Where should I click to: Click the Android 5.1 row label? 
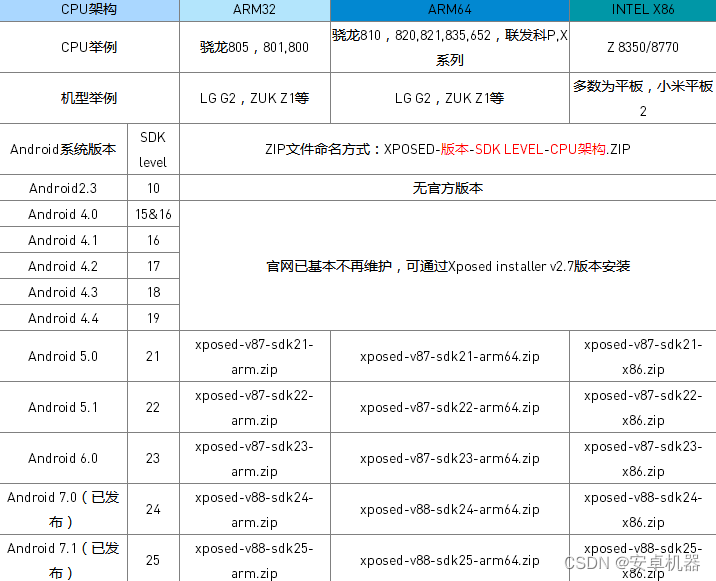63,407
